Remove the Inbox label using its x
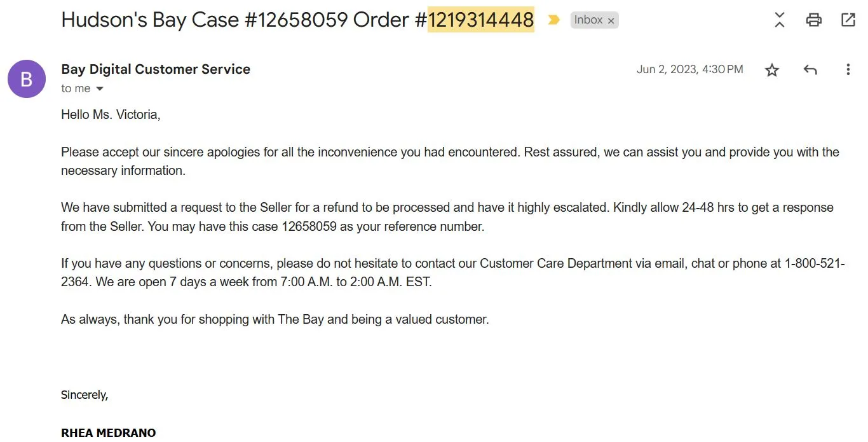 (x=611, y=21)
